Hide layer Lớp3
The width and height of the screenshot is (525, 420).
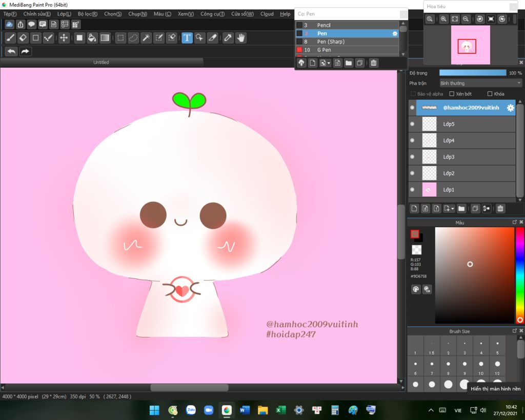[412, 157]
